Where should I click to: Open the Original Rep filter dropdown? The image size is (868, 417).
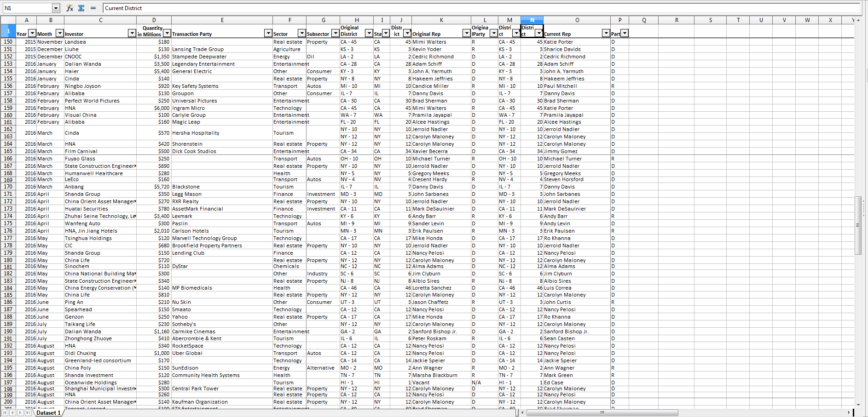tap(466, 33)
